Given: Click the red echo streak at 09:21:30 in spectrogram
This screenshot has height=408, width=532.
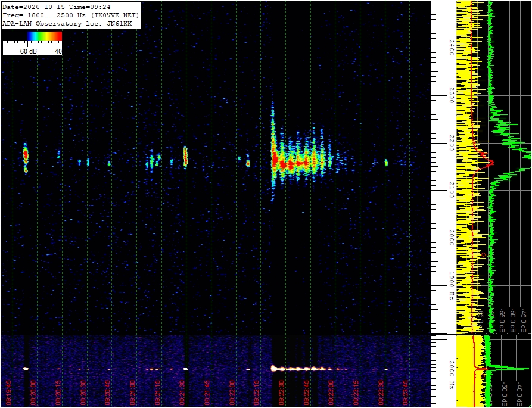Looking at the screenshot, I should click(185, 157).
